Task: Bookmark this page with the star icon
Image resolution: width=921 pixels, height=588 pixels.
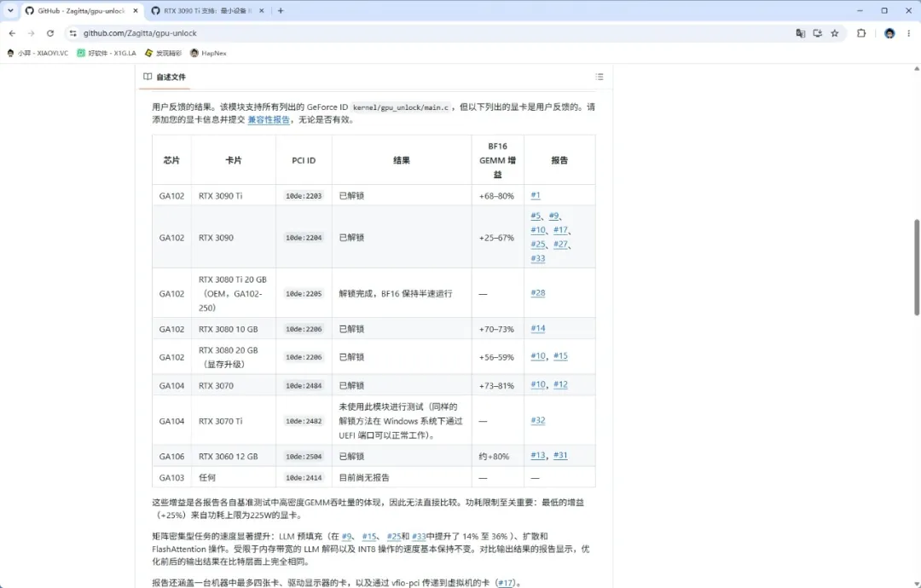Action: (835, 33)
